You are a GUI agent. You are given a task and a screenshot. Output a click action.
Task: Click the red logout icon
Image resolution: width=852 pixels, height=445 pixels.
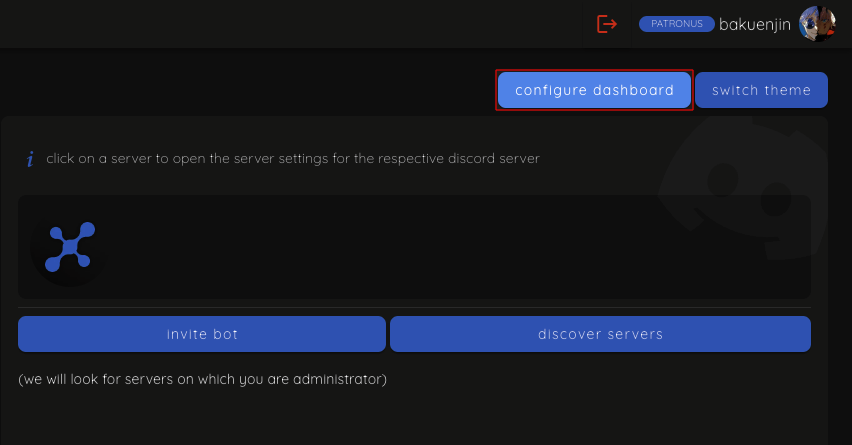(x=607, y=24)
